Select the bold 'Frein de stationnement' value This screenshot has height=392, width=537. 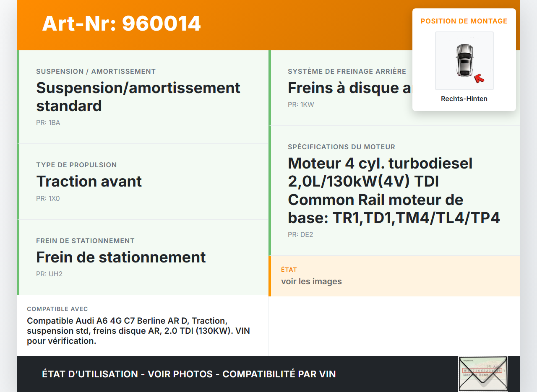click(x=121, y=257)
